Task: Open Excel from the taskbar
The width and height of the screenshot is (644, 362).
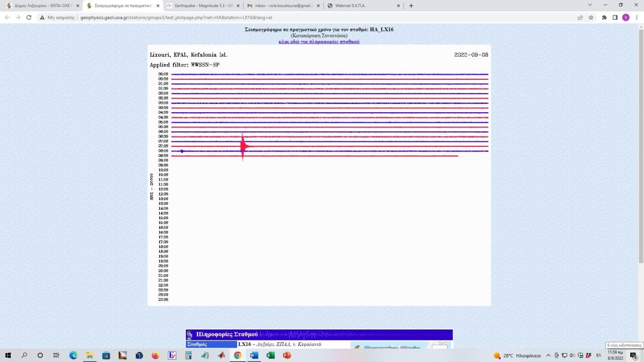Action: coord(270,355)
